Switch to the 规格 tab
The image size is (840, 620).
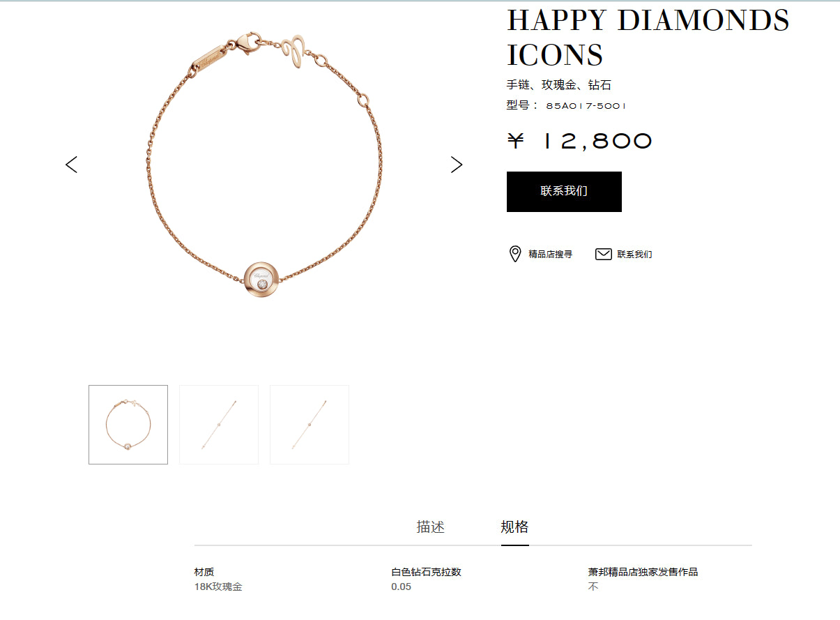coord(514,527)
